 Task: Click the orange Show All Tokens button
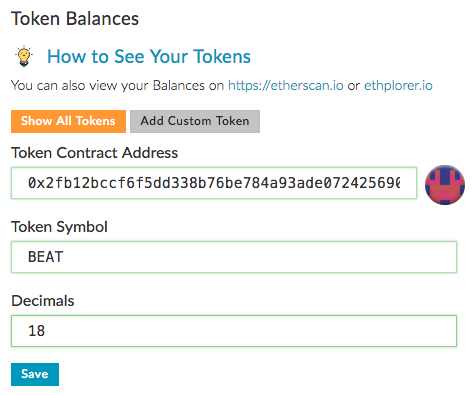[x=68, y=121]
